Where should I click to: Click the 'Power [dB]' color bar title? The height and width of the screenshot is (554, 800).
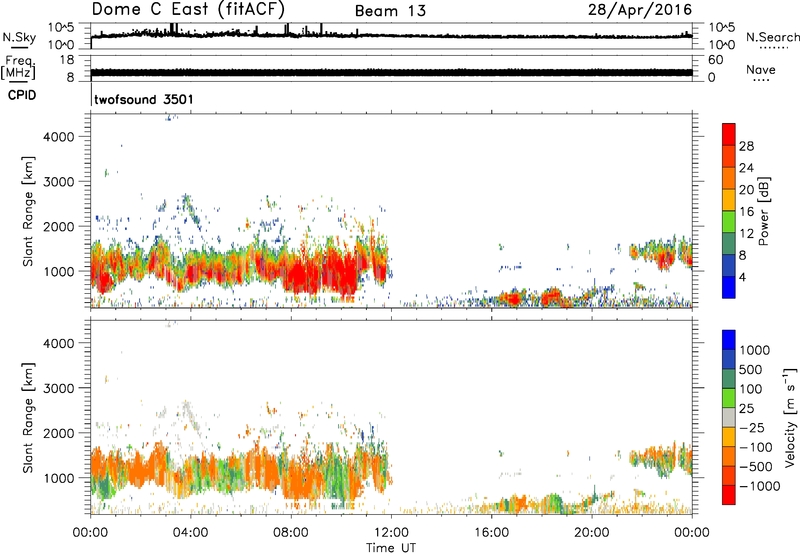coord(763,211)
